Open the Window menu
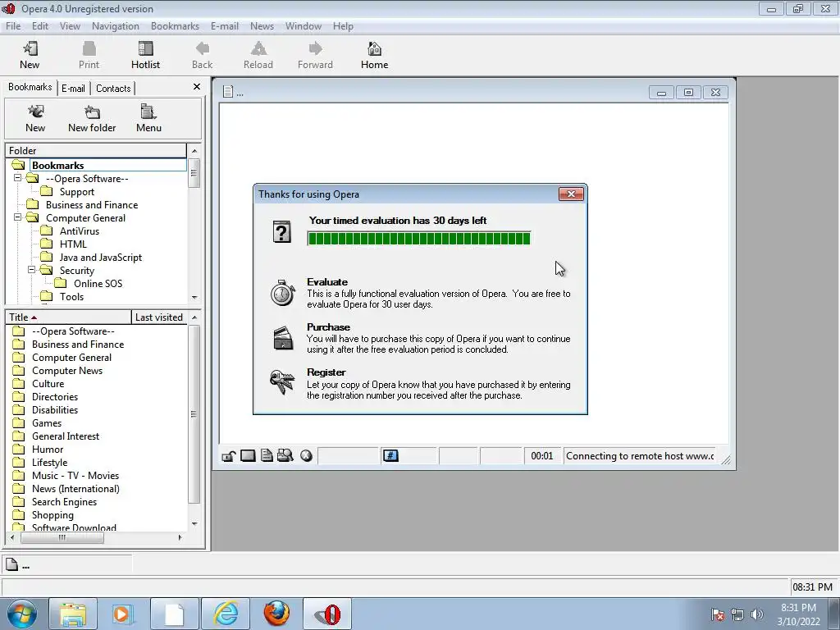Viewport: 840px width, 630px height. click(304, 26)
